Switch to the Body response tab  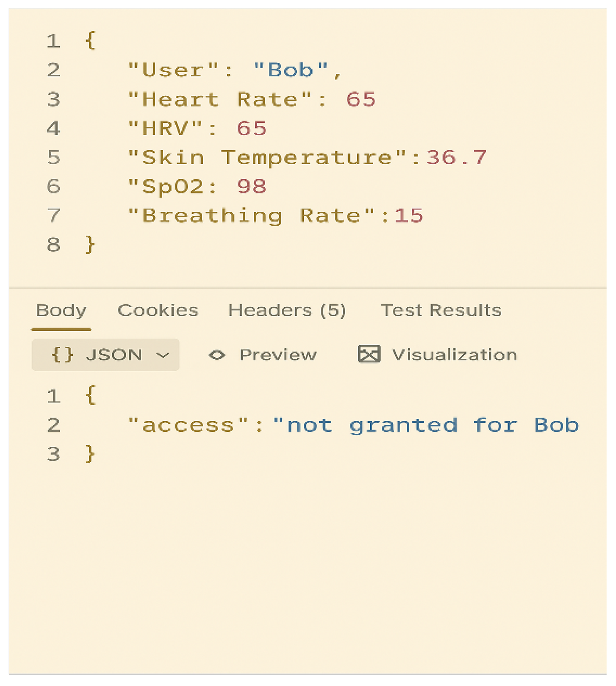click(x=61, y=310)
